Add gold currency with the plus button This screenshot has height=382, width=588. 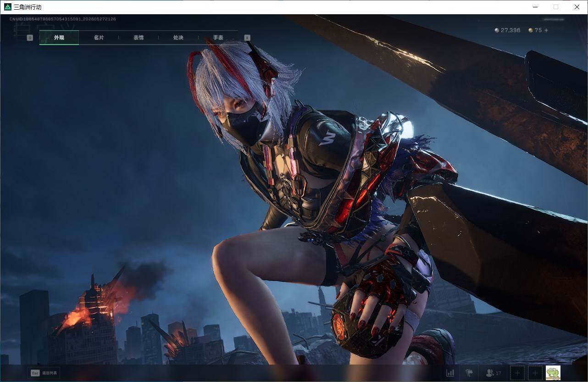pos(546,30)
